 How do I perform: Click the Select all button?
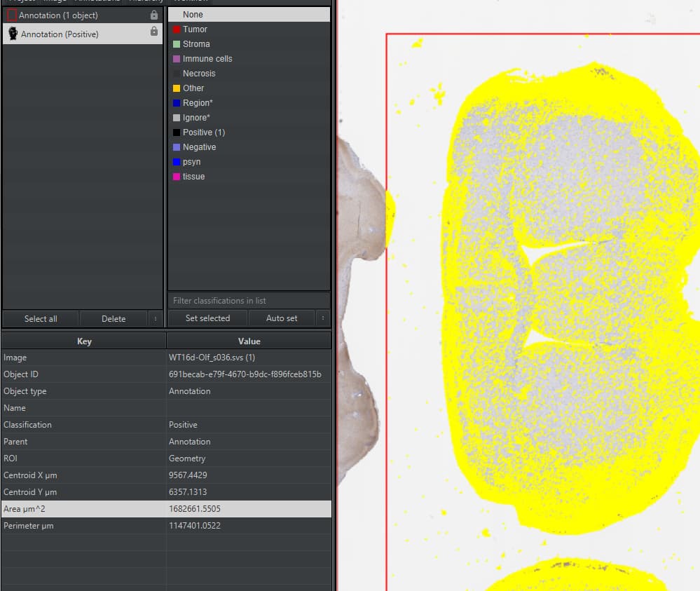pyautogui.click(x=39, y=318)
